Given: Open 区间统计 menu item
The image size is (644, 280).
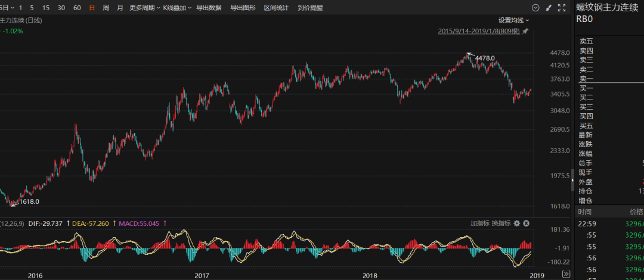Looking at the screenshot, I should [x=276, y=8].
